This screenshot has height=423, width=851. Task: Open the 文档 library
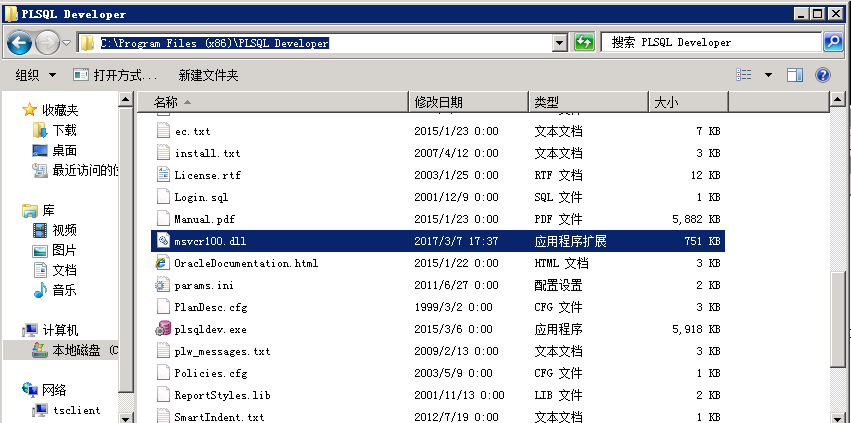coord(64,270)
